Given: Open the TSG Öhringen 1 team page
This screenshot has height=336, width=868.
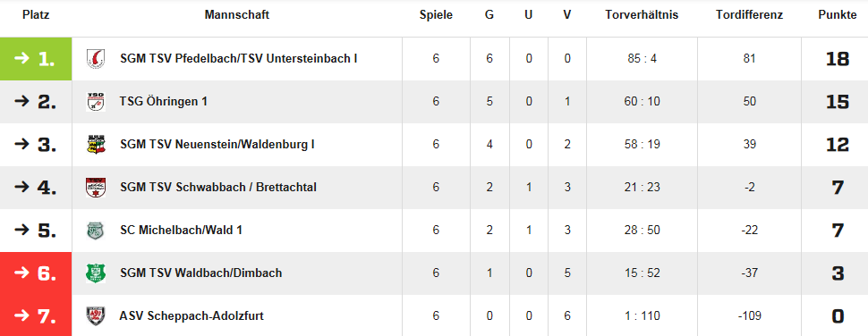Looking at the screenshot, I should tap(163, 102).
